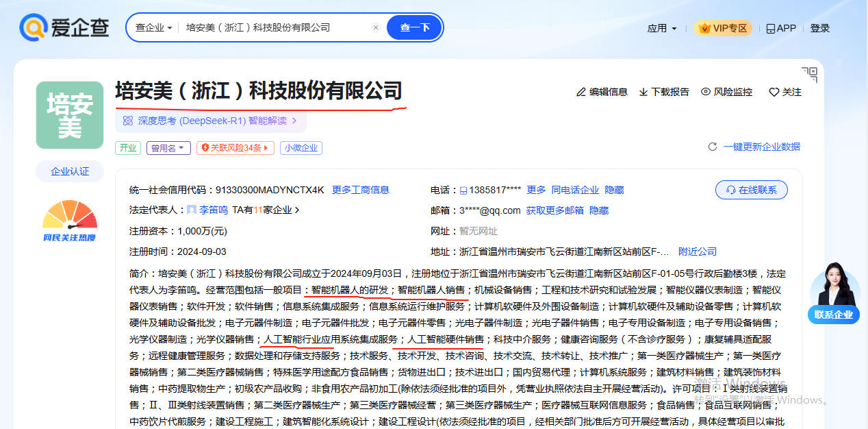Click 隐藏 beside the phone number

point(614,190)
